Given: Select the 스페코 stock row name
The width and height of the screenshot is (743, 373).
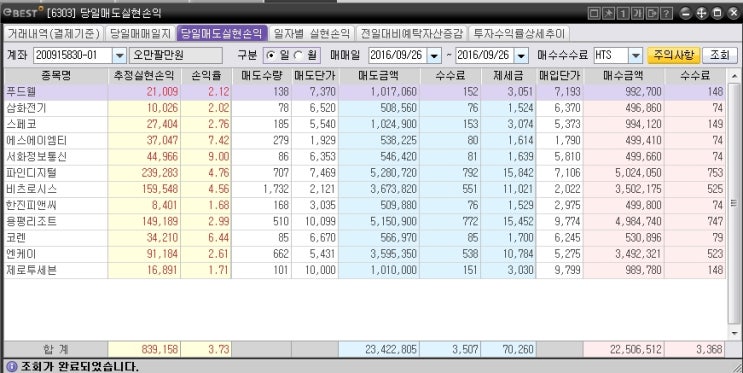Looking at the screenshot, I should click(x=21, y=124).
